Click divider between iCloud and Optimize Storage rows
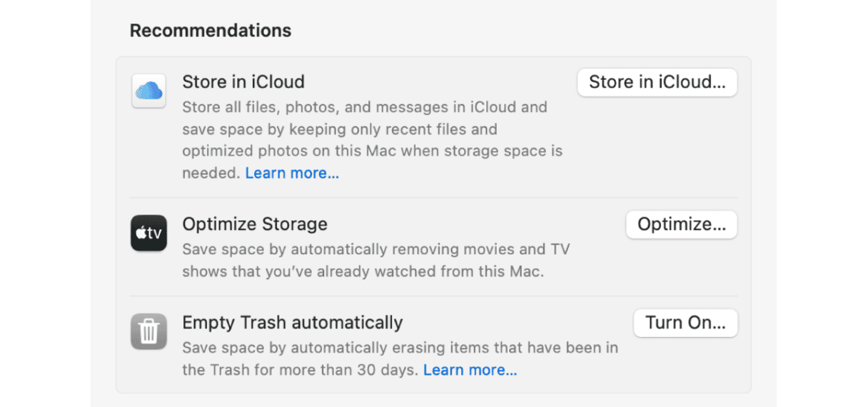This screenshot has height=407, width=868. point(433,198)
